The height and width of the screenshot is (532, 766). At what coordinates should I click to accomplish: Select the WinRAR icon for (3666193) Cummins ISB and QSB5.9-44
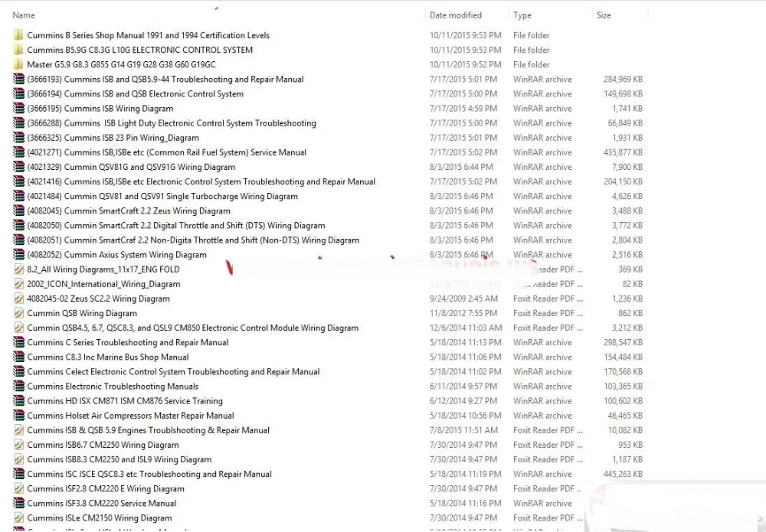point(18,79)
